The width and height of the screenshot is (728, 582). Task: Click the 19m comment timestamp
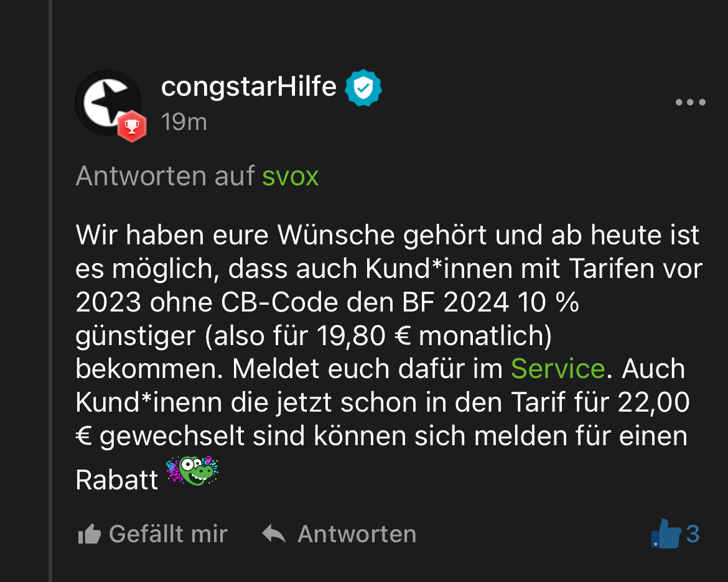click(x=184, y=122)
